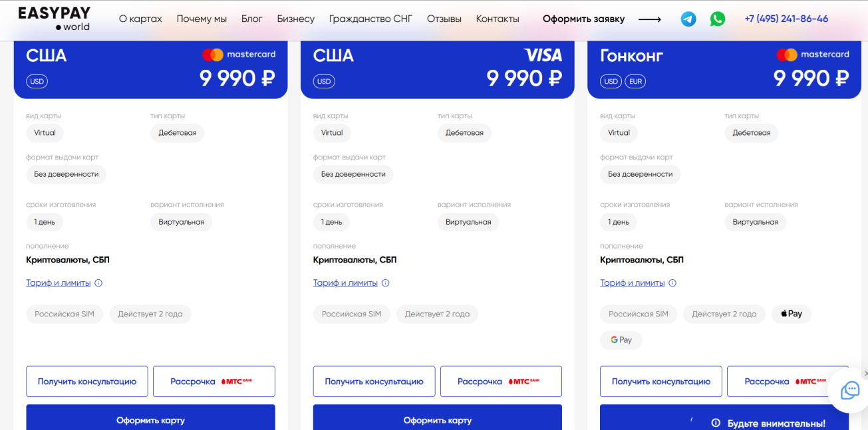Click the Google Pay badge
The height and width of the screenshot is (430, 868).
pyautogui.click(x=621, y=340)
